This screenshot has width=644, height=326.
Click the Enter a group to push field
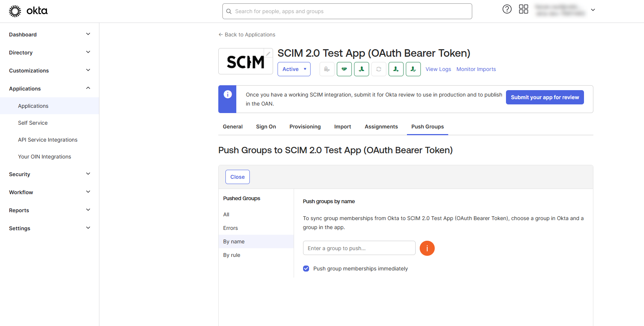click(359, 248)
